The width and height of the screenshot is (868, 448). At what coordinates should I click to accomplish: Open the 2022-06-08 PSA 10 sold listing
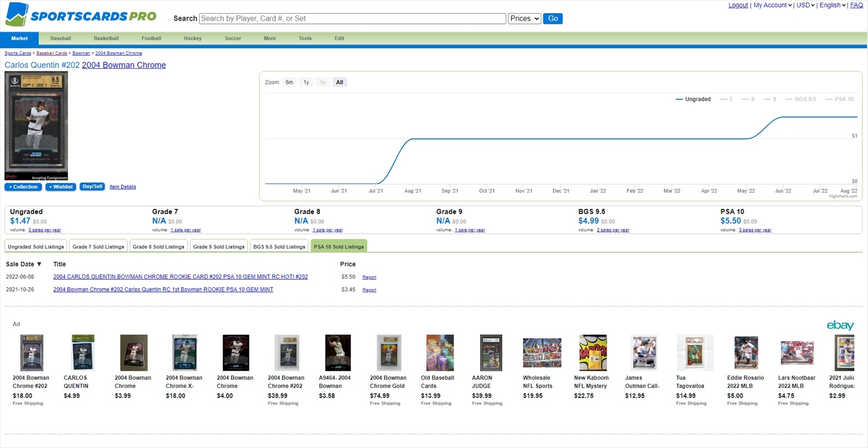pos(180,277)
